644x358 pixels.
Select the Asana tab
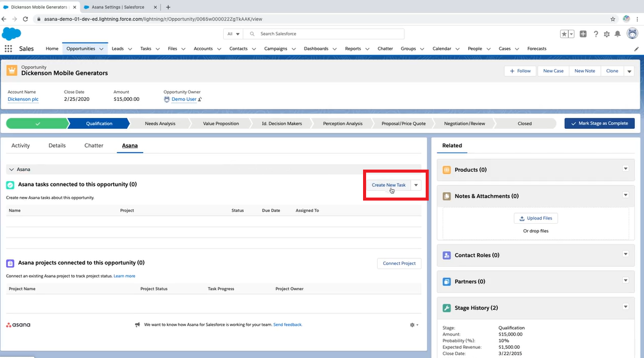pyautogui.click(x=130, y=145)
